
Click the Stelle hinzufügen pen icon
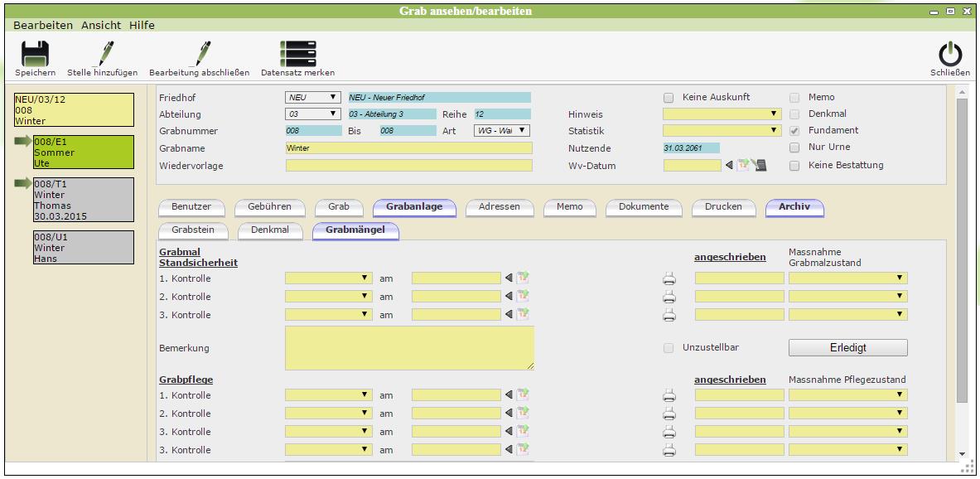click(x=103, y=55)
